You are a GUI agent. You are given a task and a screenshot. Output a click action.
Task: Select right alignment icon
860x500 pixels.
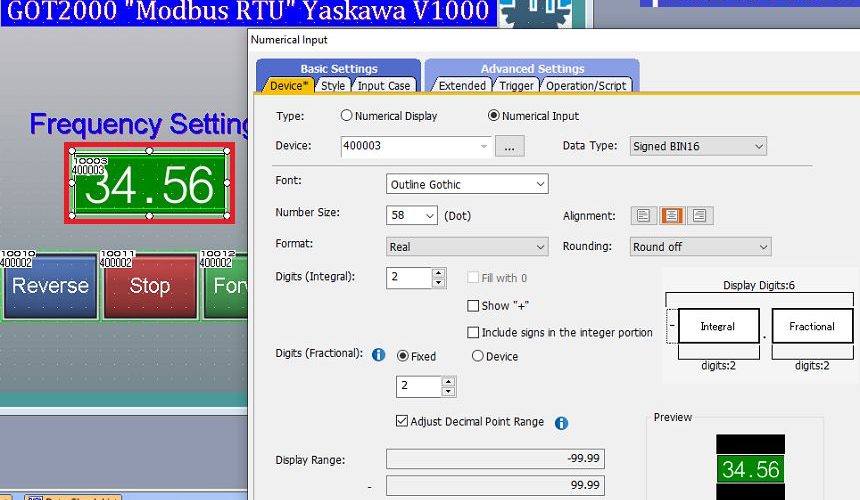coord(699,215)
